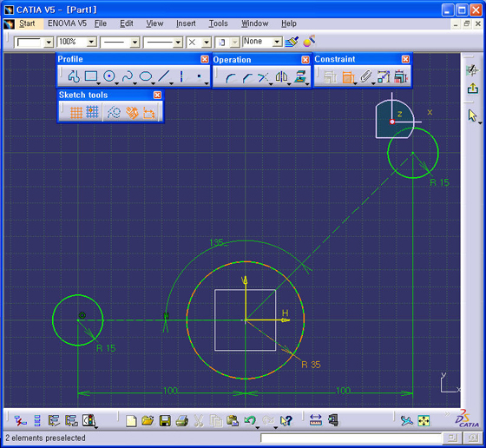
Task: Click the R 35 radius dimension label
Action: pyautogui.click(x=311, y=365)
